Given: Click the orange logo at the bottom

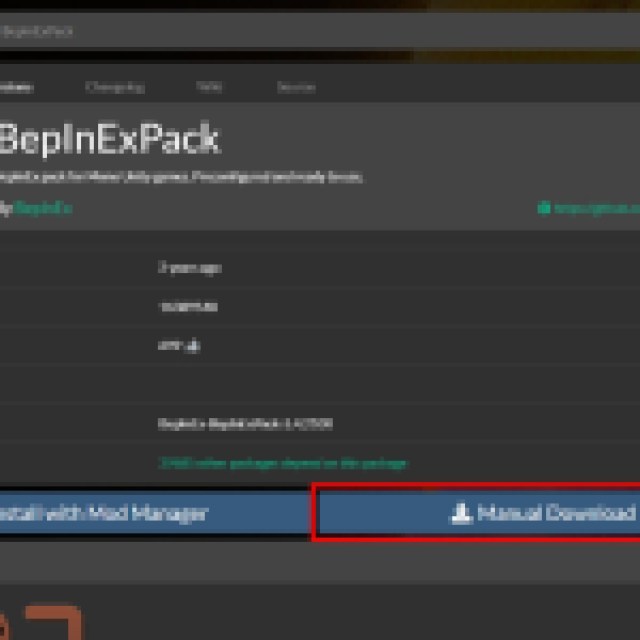Looking at the screenshot, I should click(x=40, y=620).
